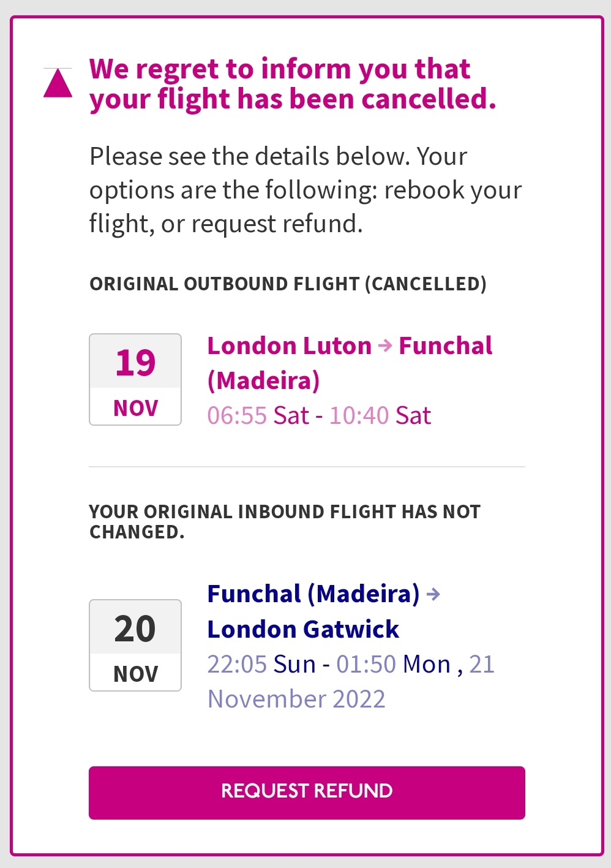This screenshot has width=611, height=868.
Task: Click the 06:55 Sat departure time
Action: (x=258, y=415)
